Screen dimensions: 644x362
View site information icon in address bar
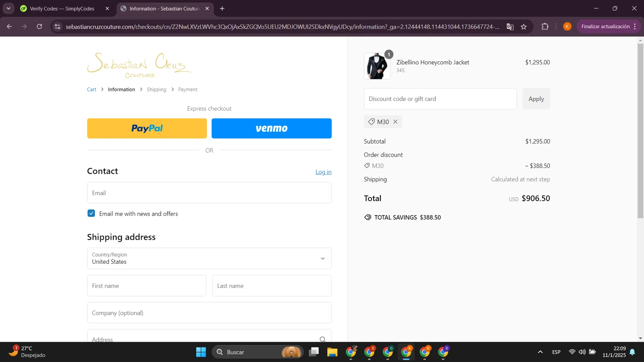(x=57, y=27)
